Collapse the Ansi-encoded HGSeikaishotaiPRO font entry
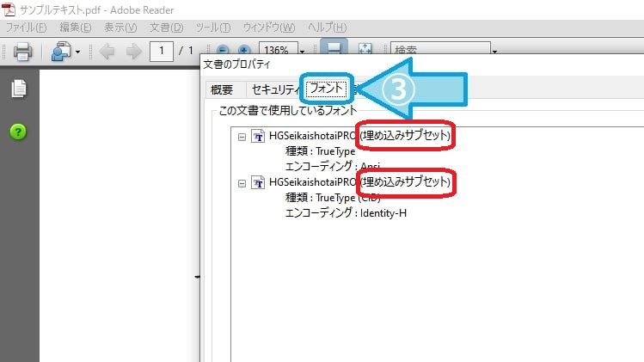644x362 pixels. click(x=242, y=137)
